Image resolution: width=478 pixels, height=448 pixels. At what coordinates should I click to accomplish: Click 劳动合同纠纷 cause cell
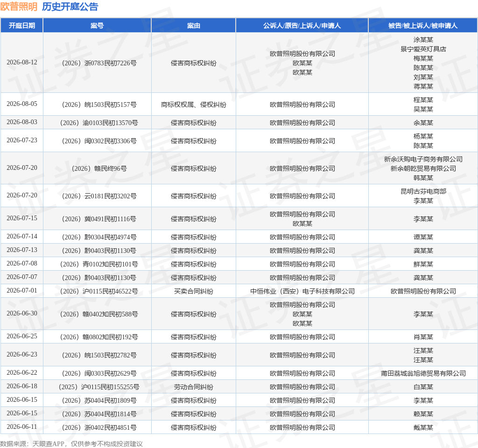coord(194,387)
